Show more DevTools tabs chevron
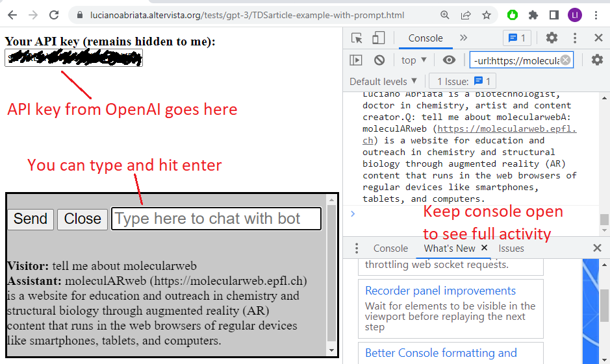 coord(463,38)
